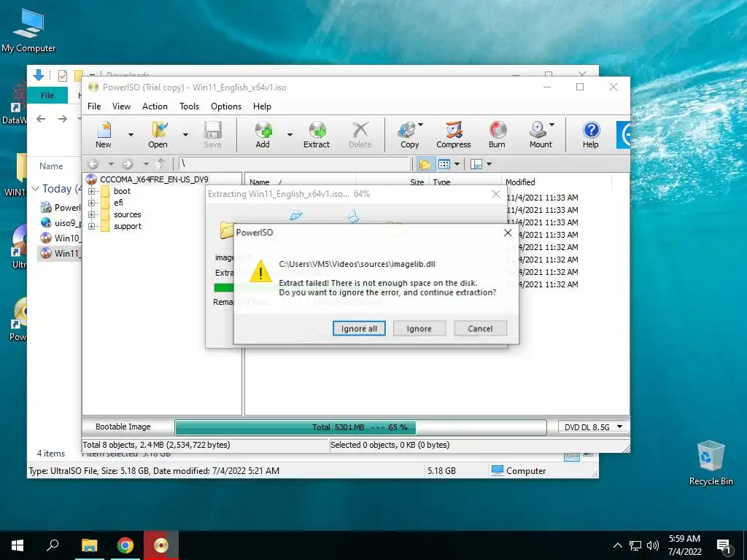This screenshot has width=747, height=560.
Task: Open the Action menu
Action: pyautogui.click(x=155, y=106)
